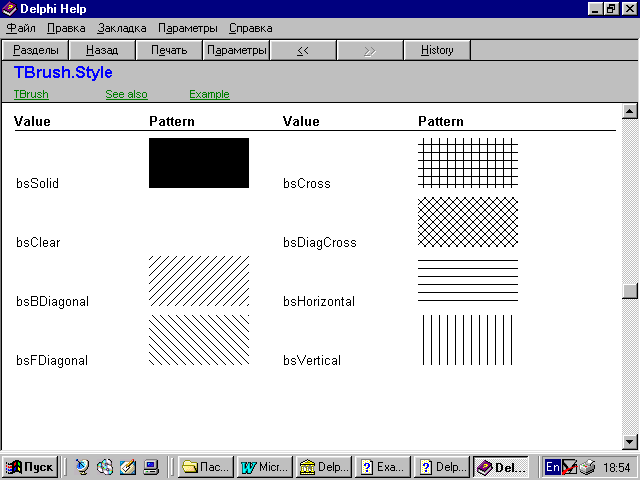Open the History button

click(437, 50)
